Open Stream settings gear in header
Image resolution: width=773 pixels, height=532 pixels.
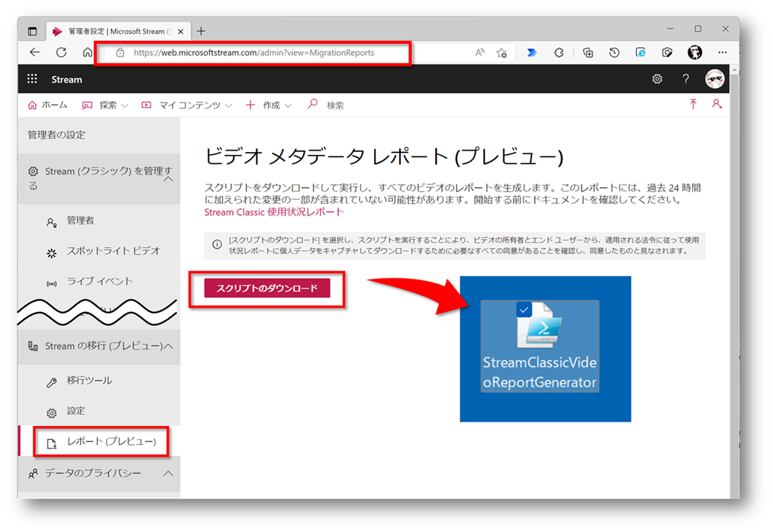(657, 79)
